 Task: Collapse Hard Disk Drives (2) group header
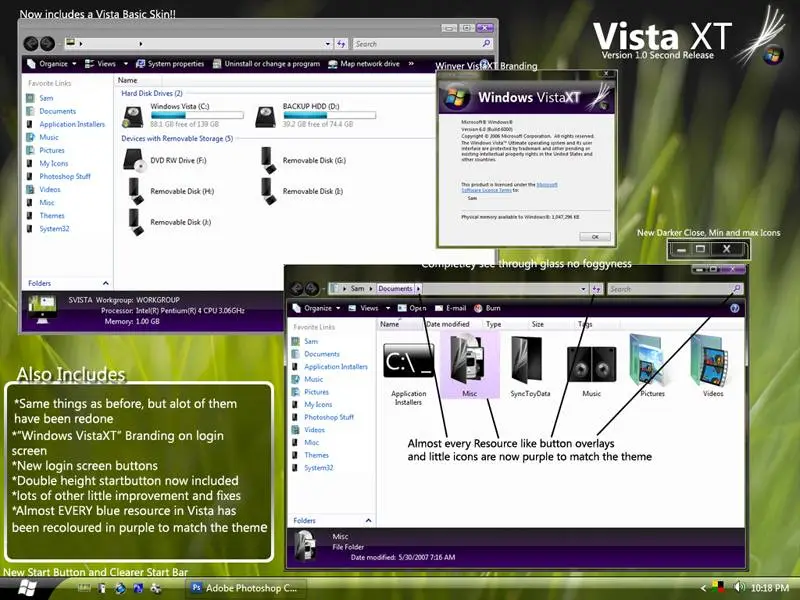coord(152,93)
